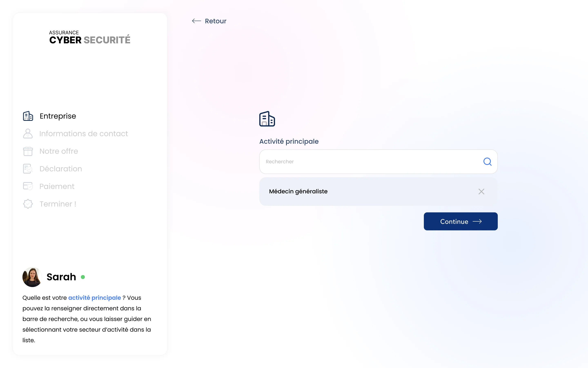Focus the Rechercher search field
Screen dimensions: 588x368
(378, 162)
